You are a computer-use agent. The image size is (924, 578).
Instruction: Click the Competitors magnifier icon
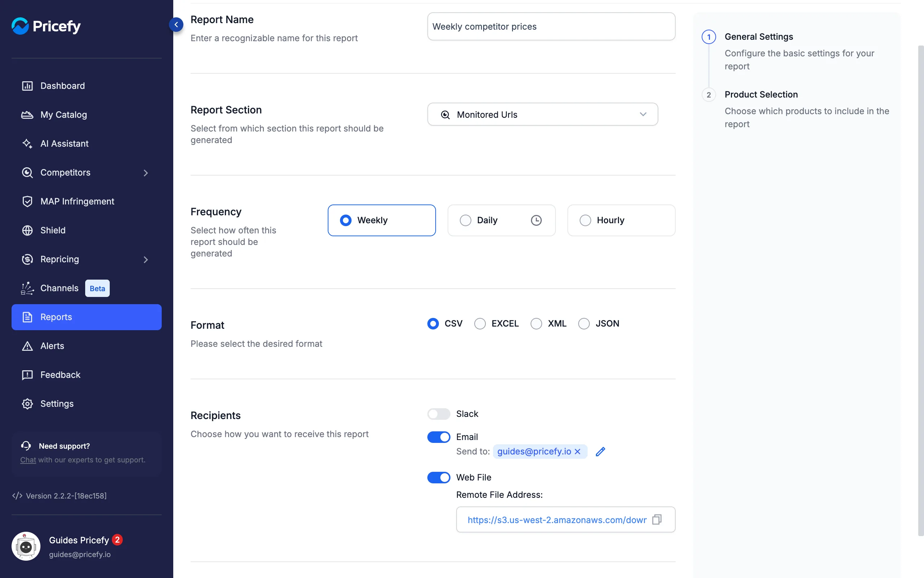(x=27, y=172)
